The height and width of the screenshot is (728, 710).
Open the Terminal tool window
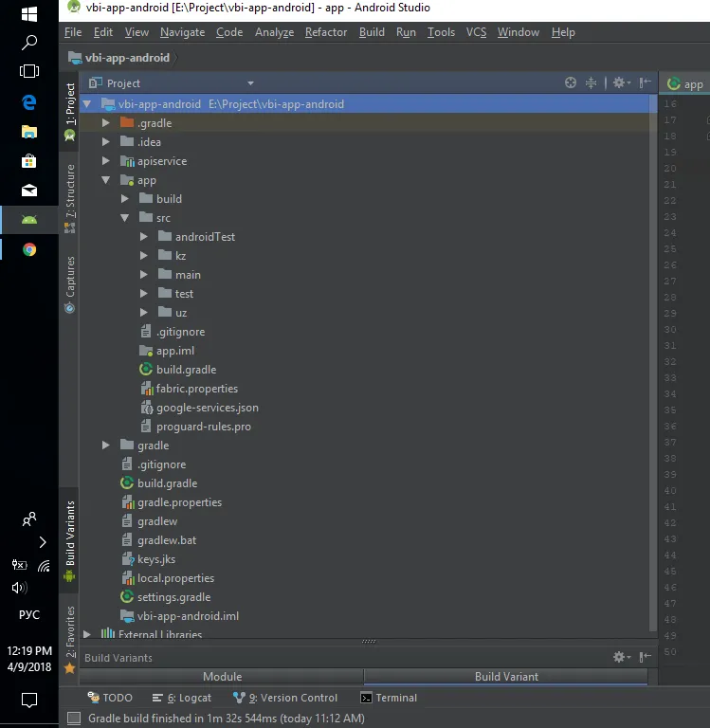click(390, 698)
